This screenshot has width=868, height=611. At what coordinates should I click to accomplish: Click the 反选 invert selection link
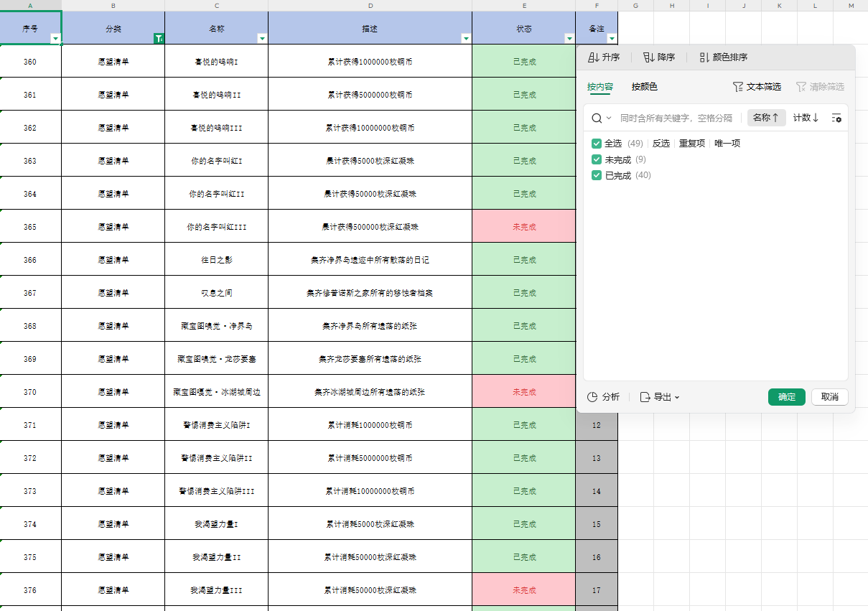pos(661,144)
